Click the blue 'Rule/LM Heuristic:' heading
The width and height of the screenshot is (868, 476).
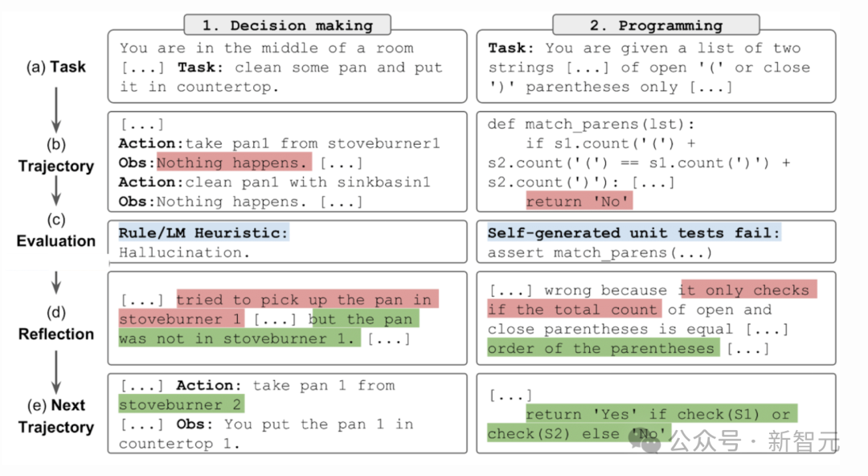pyautogui.click(x=203, y=232)
